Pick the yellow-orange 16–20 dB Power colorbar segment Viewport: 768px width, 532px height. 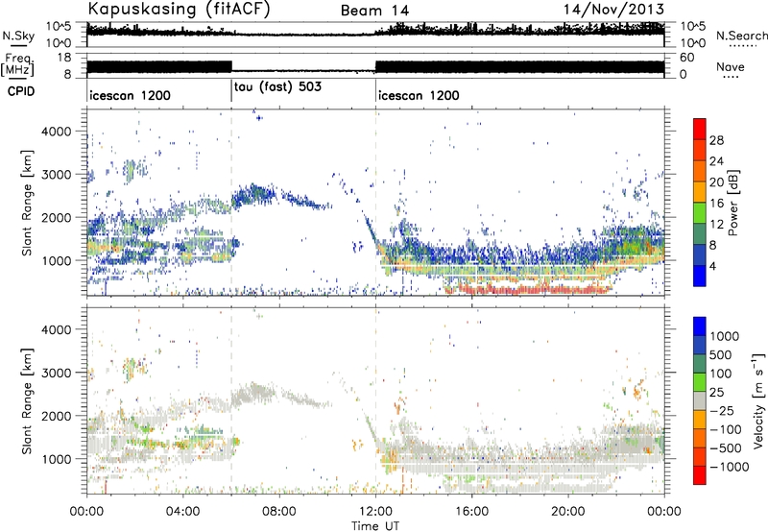click(700, 192)
